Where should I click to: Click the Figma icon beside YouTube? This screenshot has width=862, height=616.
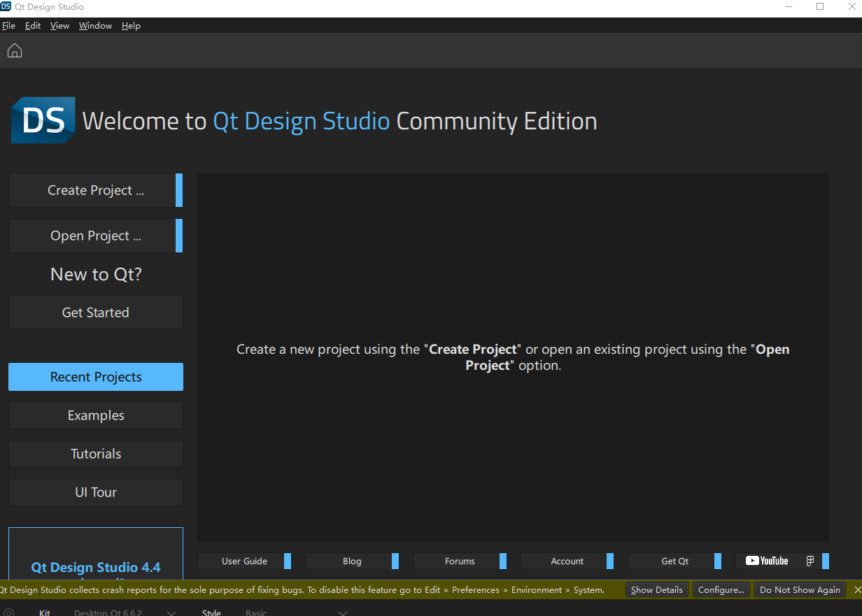(x=810, y=561)
